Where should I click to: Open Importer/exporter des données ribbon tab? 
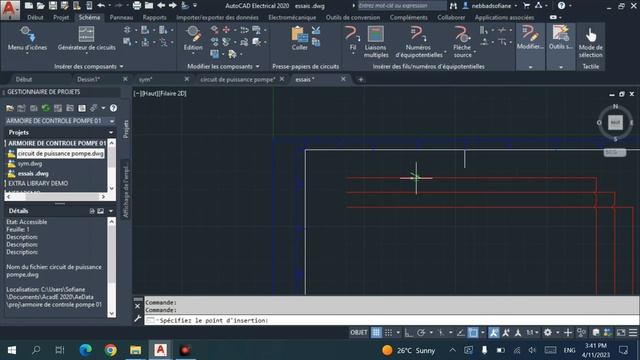click(x=217, y=18)
